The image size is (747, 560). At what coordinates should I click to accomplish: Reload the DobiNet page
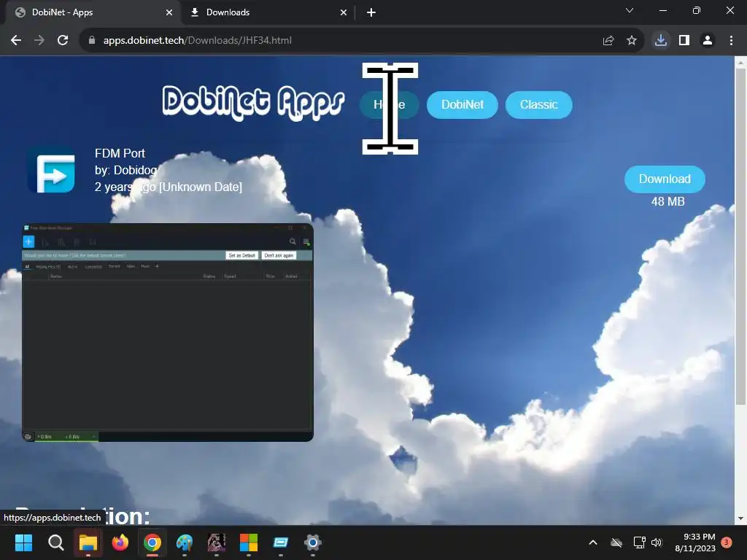[x=63, y=41]
